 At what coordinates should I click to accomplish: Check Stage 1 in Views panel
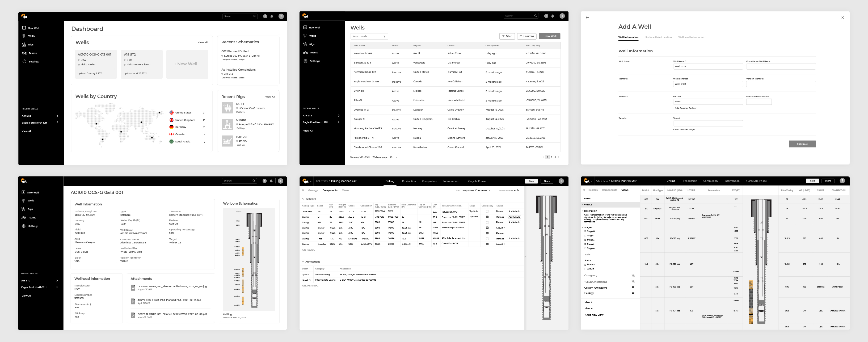(x=585, y=235)
